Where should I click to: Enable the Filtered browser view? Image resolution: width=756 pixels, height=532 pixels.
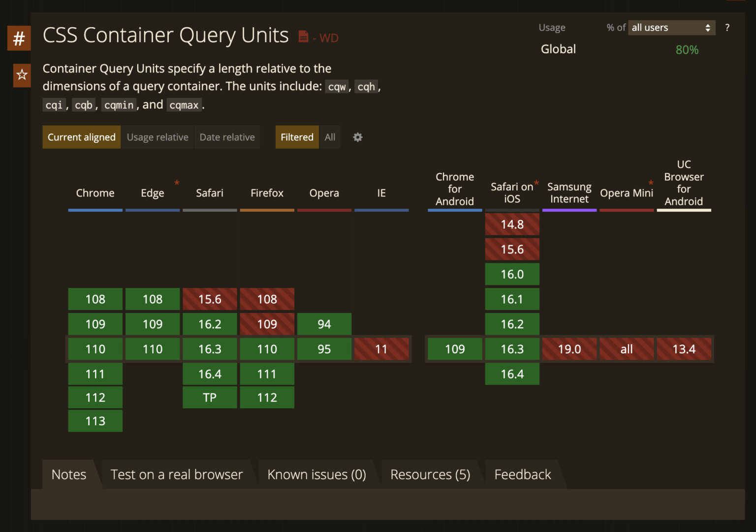pos(297,137)
